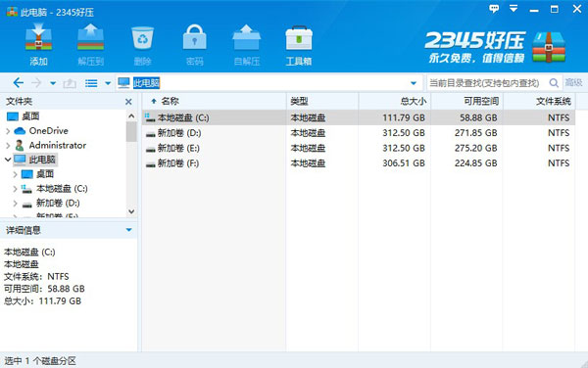
Task: Click the 58.88 GB free space cell for C:
Action: click(478, 117)
